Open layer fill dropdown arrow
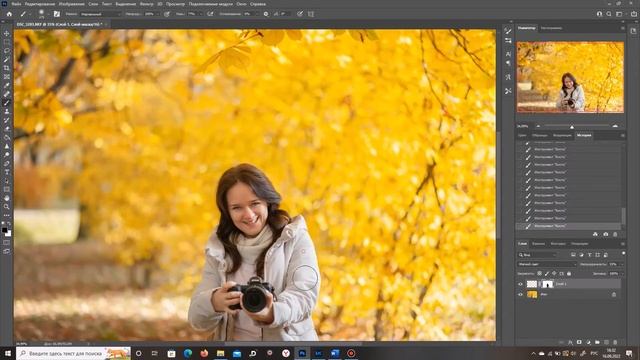This screenshot has width=640, height=360. tap(622, 273)
